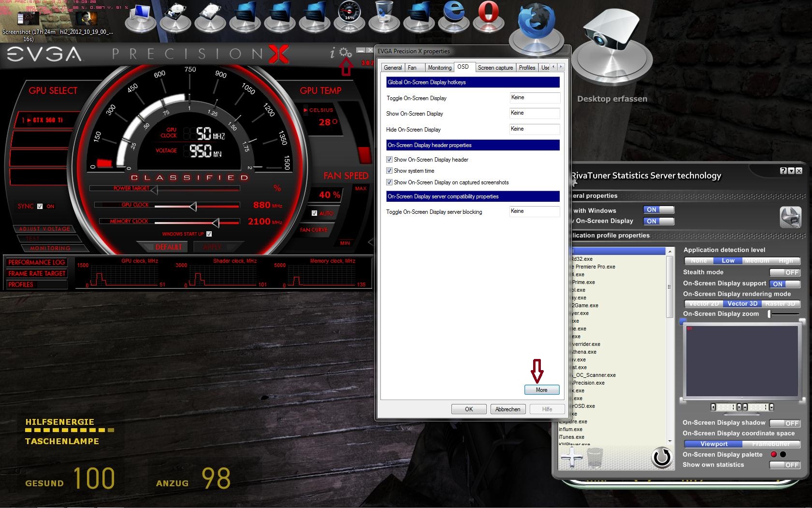This screenshot has width=812, height=508.
Task: Open RivaTuner wrench setup icon
Action: click(790, 217)
